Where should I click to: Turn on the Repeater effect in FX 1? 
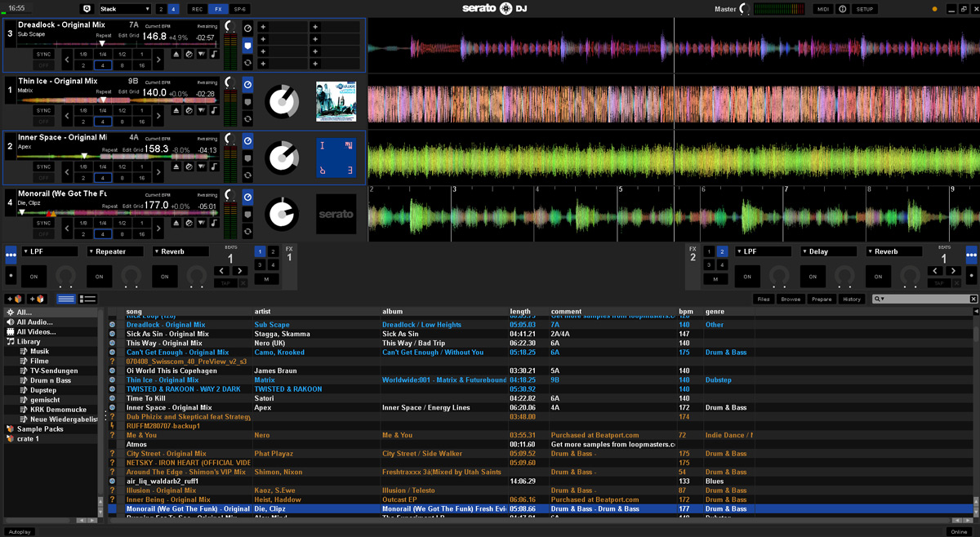point(100,277)
